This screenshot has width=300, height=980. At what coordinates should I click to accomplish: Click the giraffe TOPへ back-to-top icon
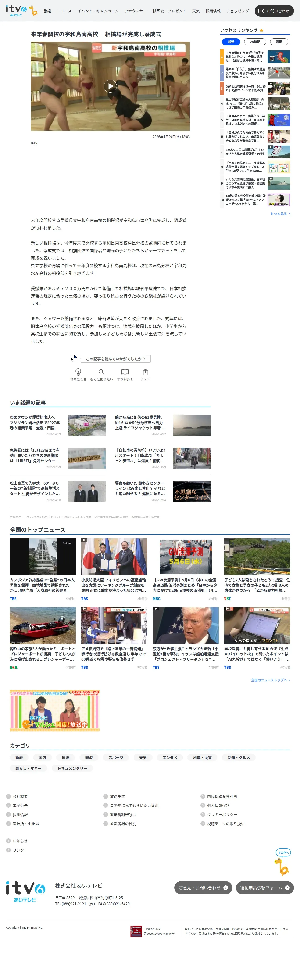(x=282, y=862)
